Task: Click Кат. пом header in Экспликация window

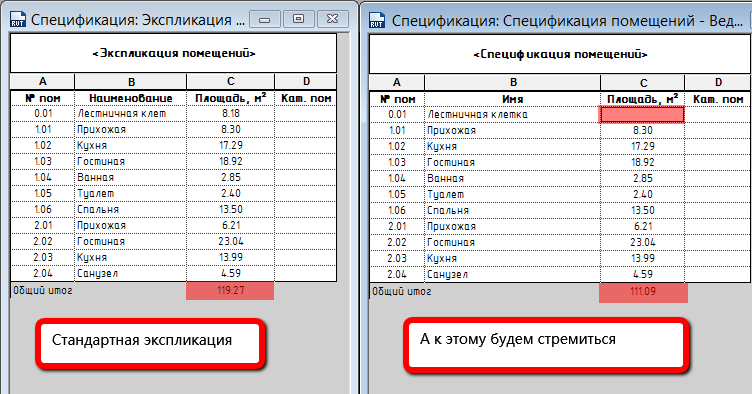Action: pyautogui.click(x=306, y=98)
